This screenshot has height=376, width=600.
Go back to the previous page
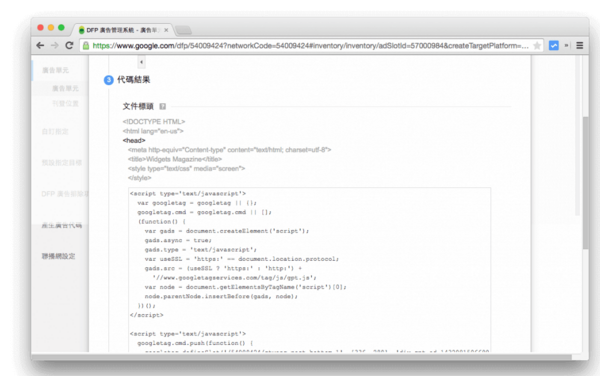(x=40, y=46)
